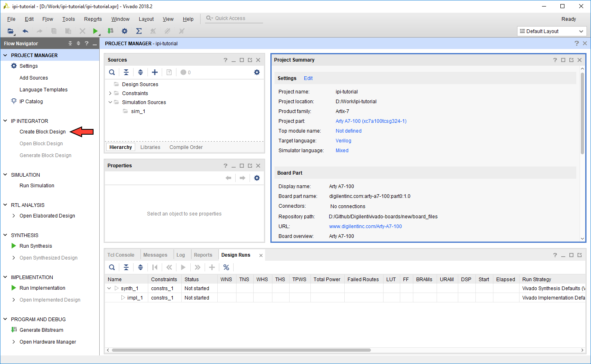Collapse the IP INTEGRATOR section

(x=5, y=121)
